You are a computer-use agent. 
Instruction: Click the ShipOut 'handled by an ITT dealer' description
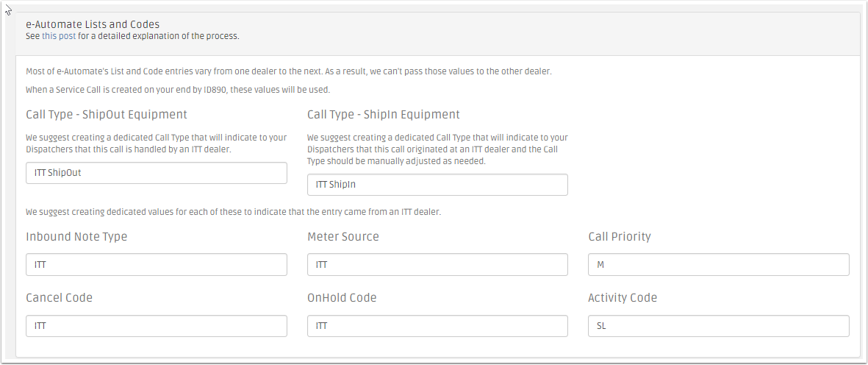pos(156,143)
